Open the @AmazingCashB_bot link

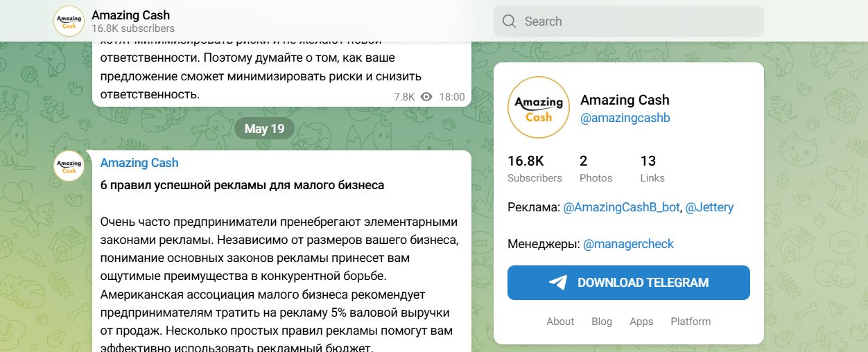pos(621,207)
